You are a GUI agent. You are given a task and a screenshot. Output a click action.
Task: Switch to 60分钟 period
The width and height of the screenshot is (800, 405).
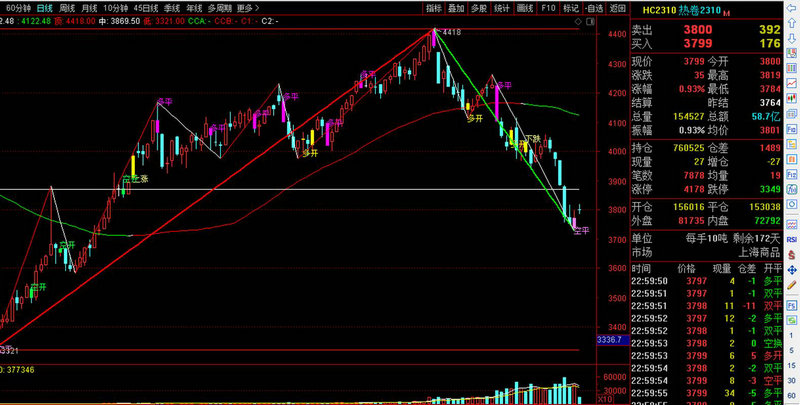(x=18, y=8)
